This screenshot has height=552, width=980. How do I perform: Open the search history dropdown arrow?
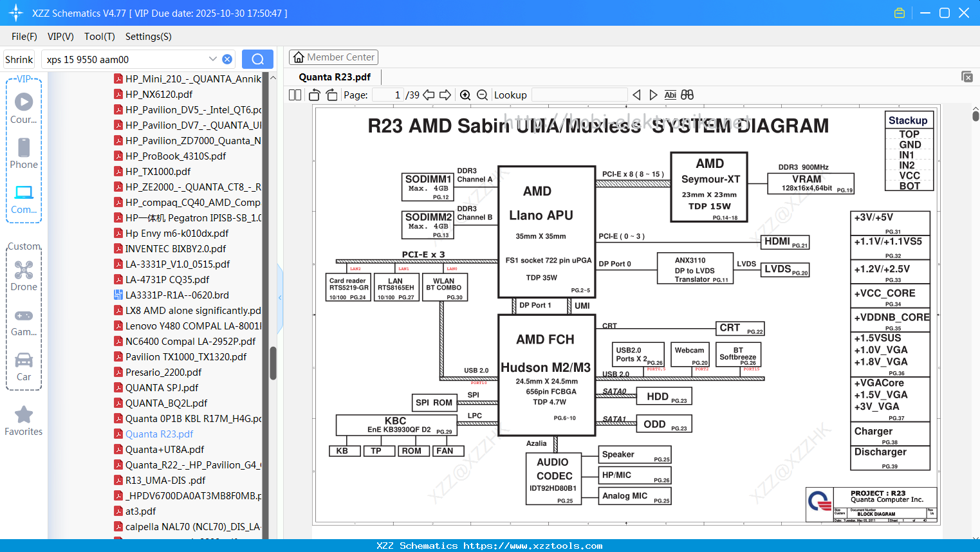click(213, 59)
